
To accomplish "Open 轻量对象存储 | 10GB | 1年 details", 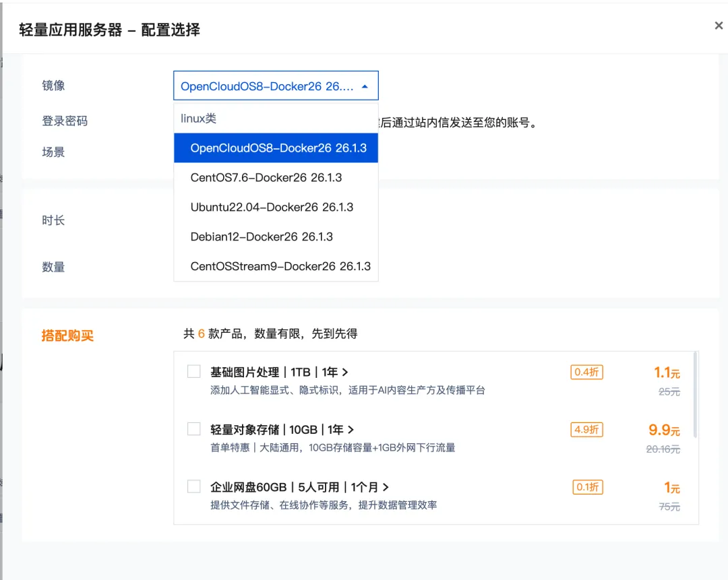I will [x=282, y=430].
